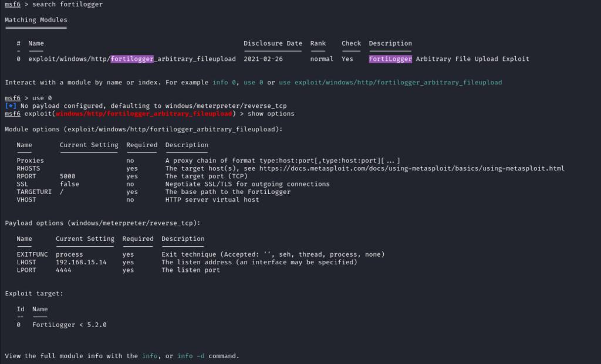Click the 'RHOSTS' option name

pyautogui.click(x=28, y=168)
